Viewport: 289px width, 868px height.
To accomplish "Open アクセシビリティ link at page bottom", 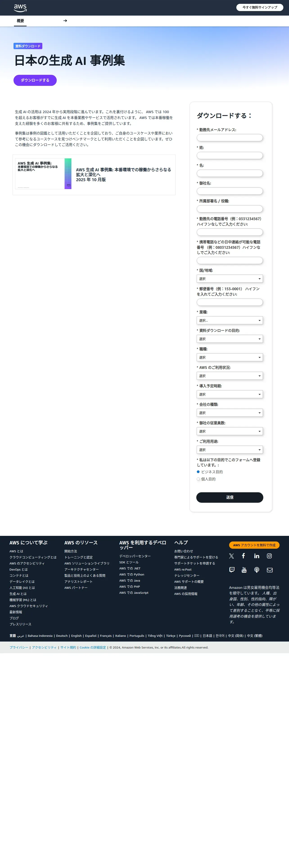I will (44, 647).
